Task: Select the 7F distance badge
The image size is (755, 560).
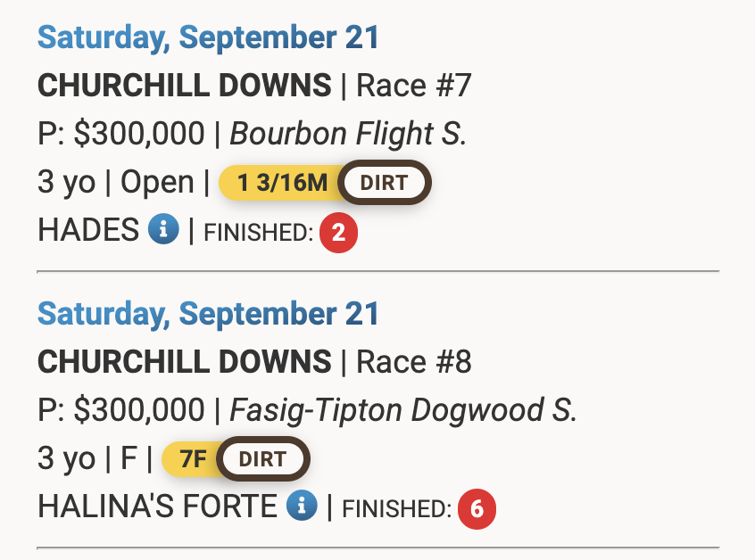Action: 192,459
